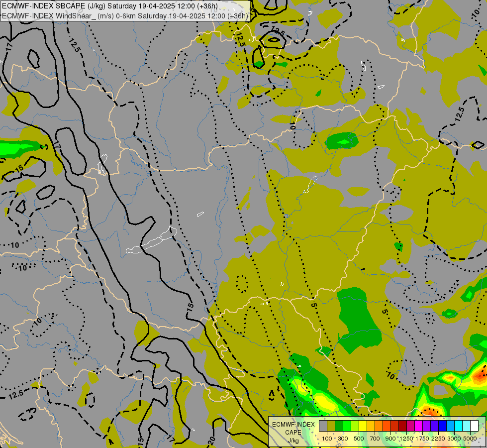The image size is (487, 448).
Task: Click the ECMWF-INDEX text inside the legend box
Action: [293, 425]
